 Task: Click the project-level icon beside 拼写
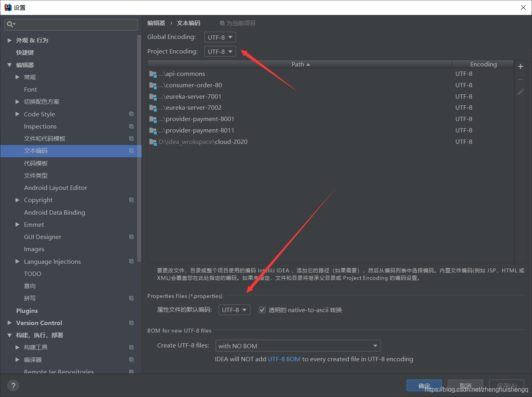coord(131,298)
